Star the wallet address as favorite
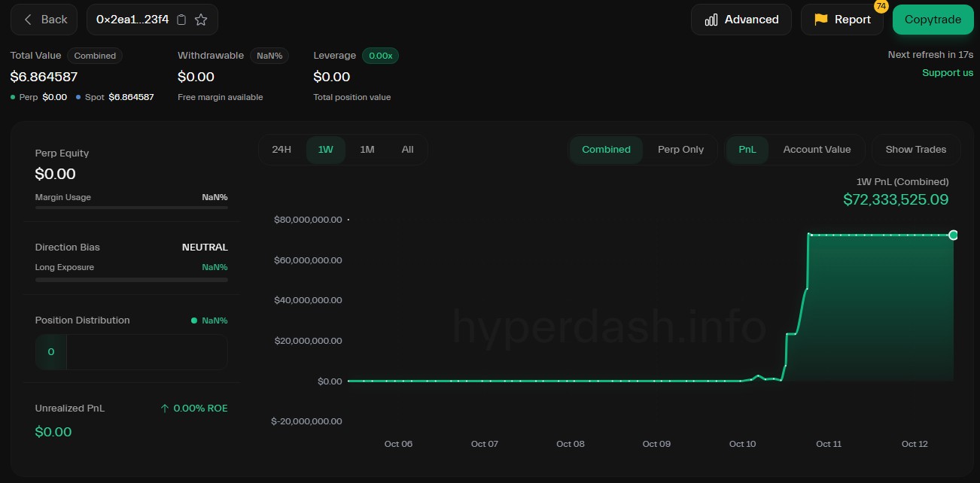The width and height of the screenshot is (980, 483). coord(201,20)
